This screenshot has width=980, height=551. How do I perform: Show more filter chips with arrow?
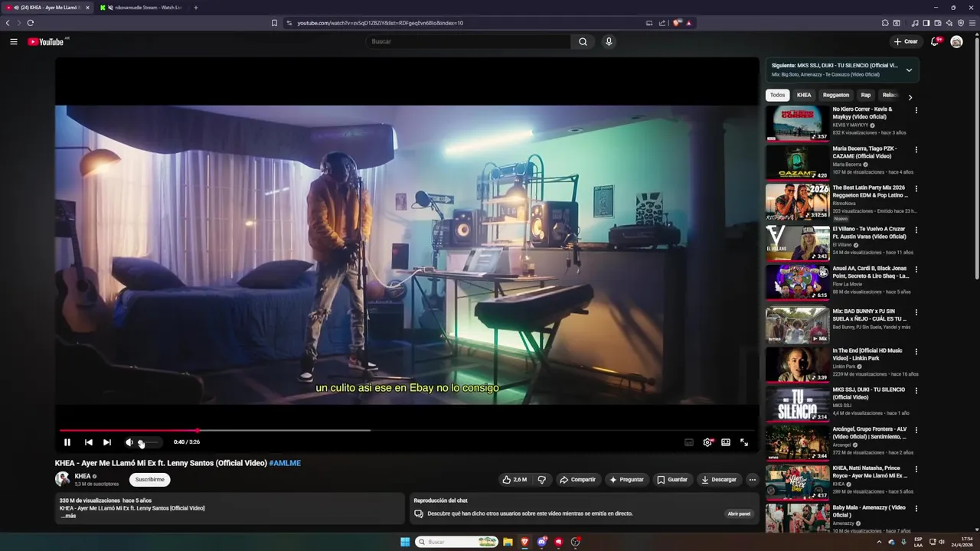point(910,97)
